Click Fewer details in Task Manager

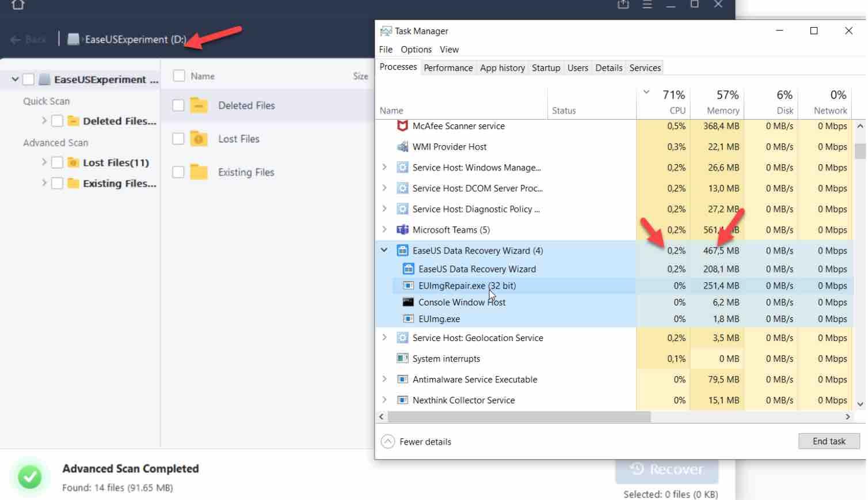point(416,442)
